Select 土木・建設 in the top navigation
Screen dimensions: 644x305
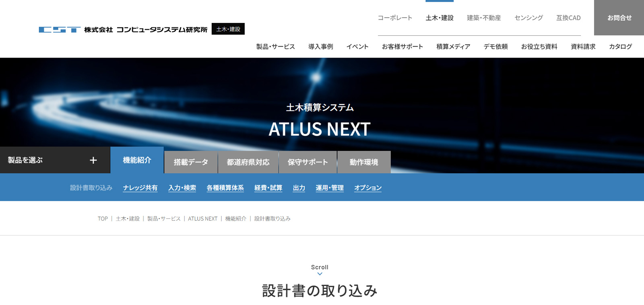[x=440, y=18]
